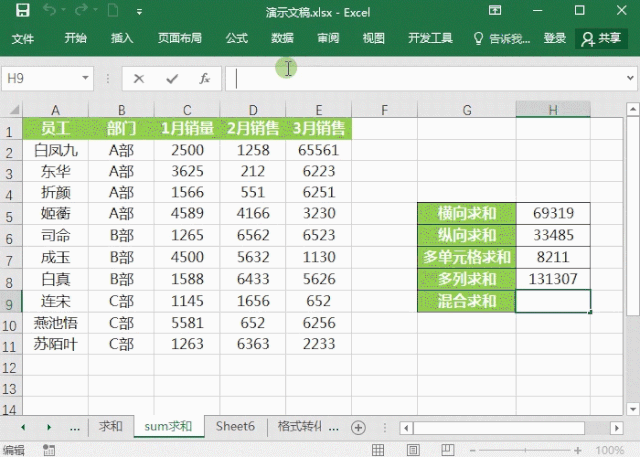
Task: Click the Name Box showing H9
Action: (40, 78)
